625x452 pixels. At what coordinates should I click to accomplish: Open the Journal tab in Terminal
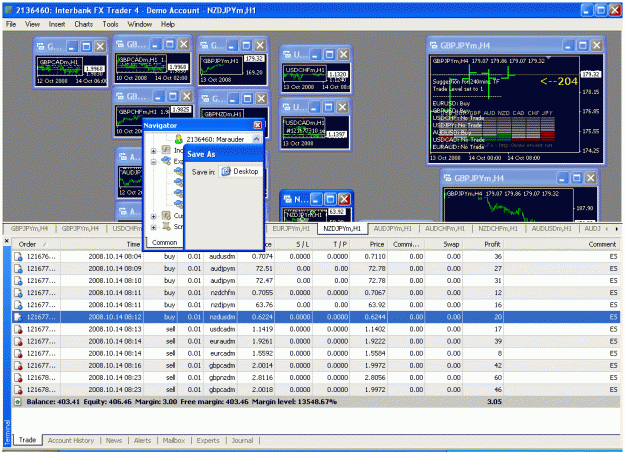(242, 440)
